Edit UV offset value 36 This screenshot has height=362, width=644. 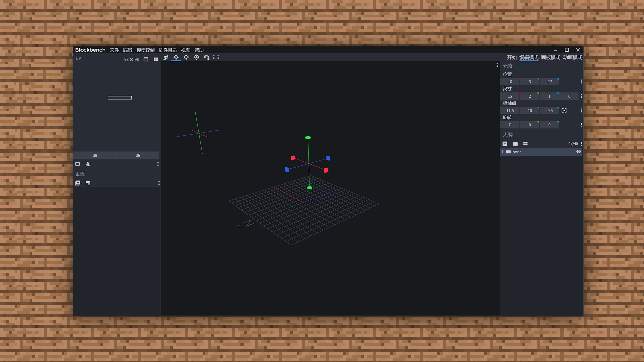coord(138,155)
